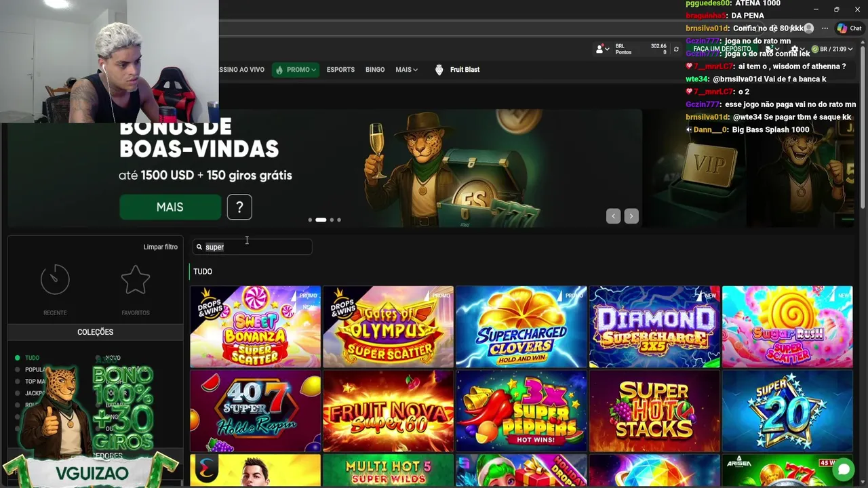Expand the messages envelope chevron
This screenshot has width=868, height=488.
(778, 49)
